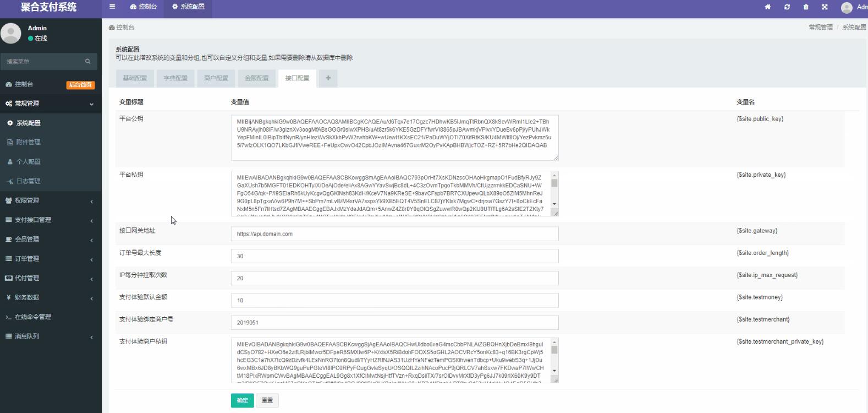
Task: Click the refresh icon in top bar
Action: click(787, 7)
